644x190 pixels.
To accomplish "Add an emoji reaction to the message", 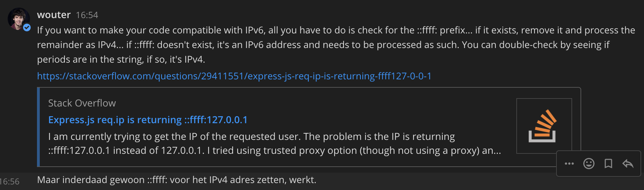I will click(589, 164).
